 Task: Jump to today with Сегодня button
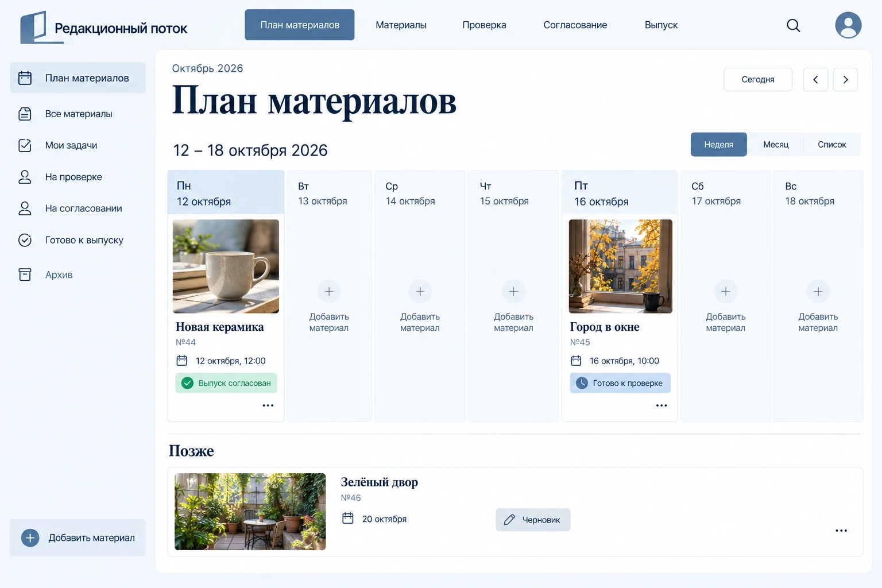click(758, 80)
